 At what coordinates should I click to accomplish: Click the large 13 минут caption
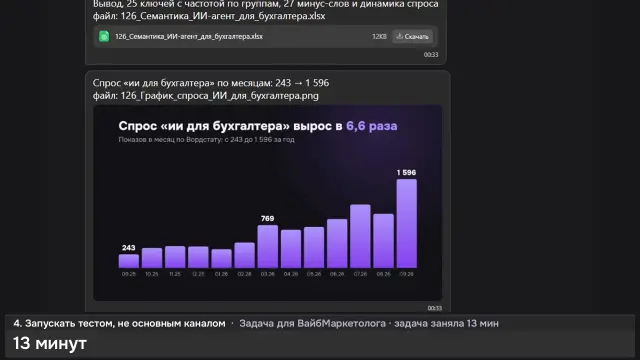pyautogui.click(x=50, y=343)
